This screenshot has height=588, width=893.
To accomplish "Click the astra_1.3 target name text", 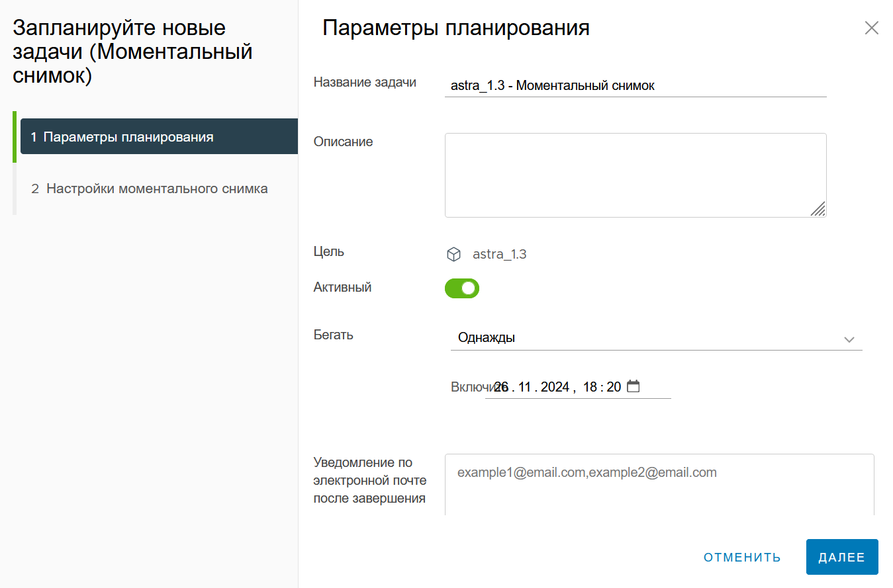I will click(500, 254).
